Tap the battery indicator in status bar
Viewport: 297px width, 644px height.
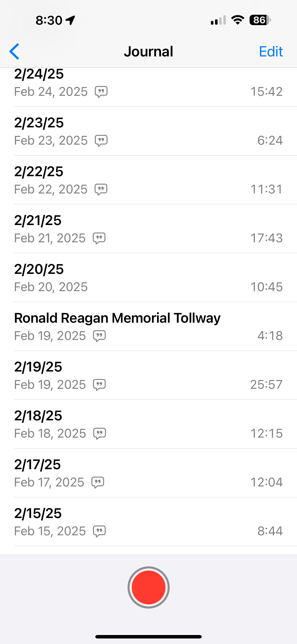(260, 20)
